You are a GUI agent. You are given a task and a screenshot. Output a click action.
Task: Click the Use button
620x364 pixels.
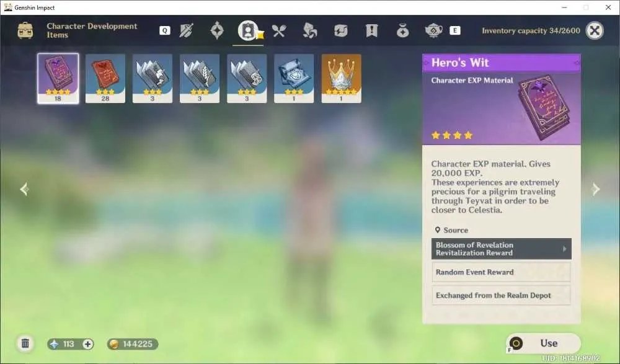[543, 343]
